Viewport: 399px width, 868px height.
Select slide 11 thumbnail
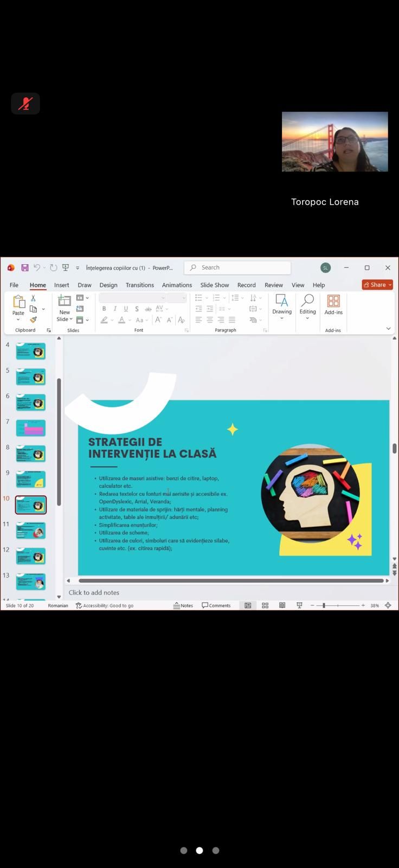(31, 531)
